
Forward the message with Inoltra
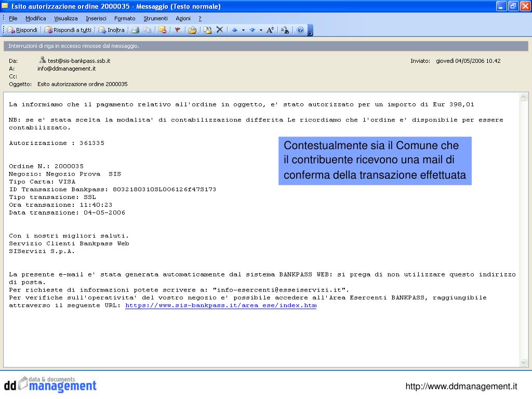[112, 30]
